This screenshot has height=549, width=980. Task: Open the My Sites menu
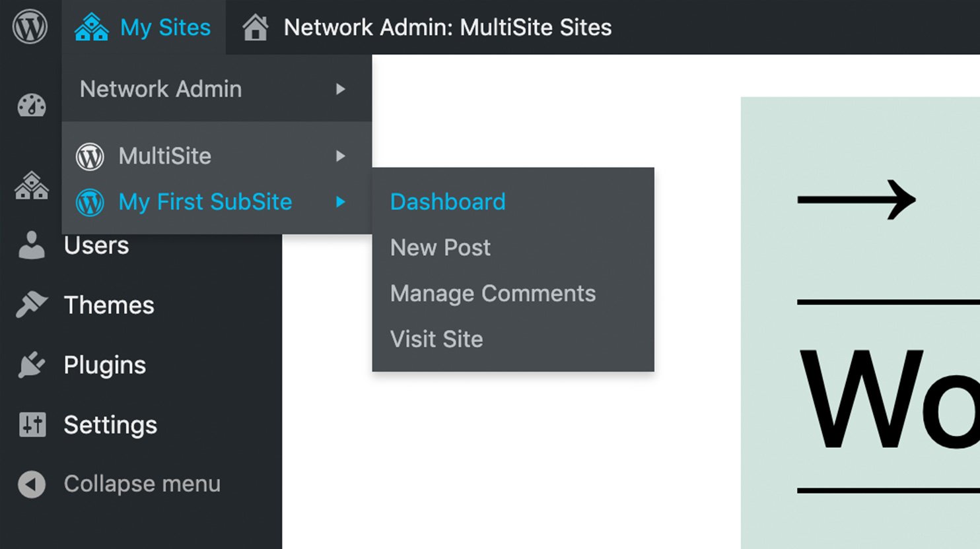click(165, 26)
